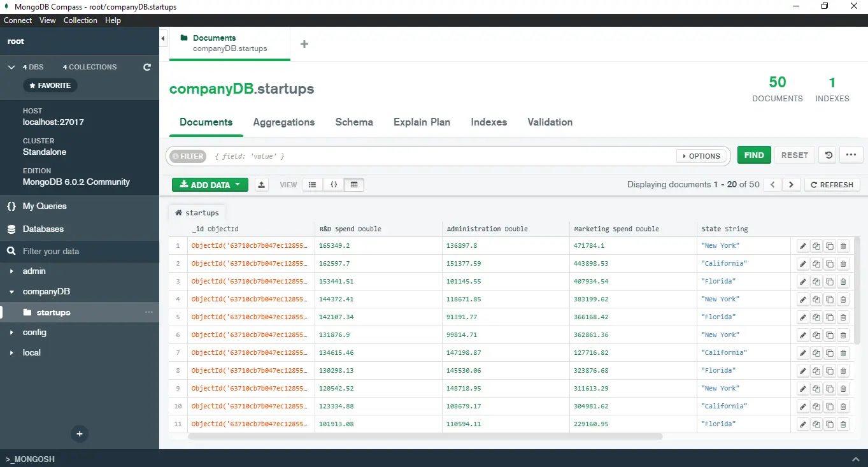The image size is (868, 467).
Task: Expand the local database
Action: (x=11, y=353)
